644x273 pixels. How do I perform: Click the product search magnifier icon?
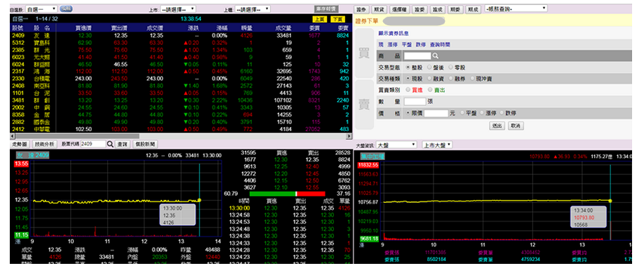coord(435,56)
